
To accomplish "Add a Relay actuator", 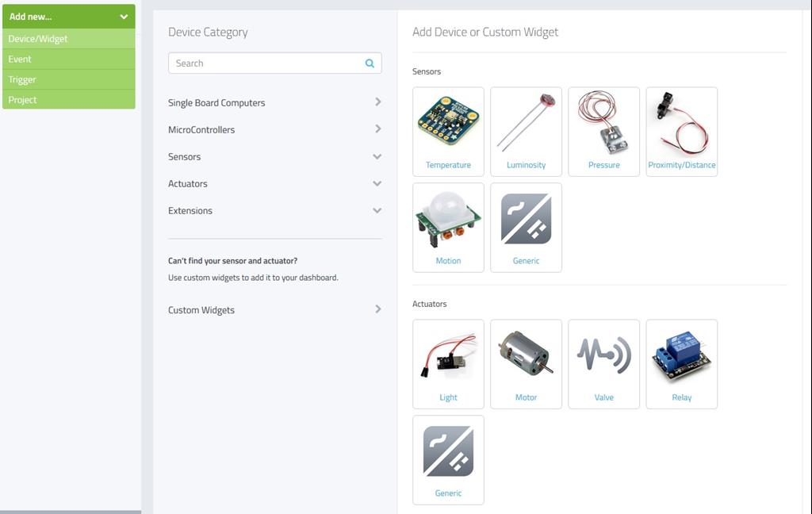I will 681,363.
